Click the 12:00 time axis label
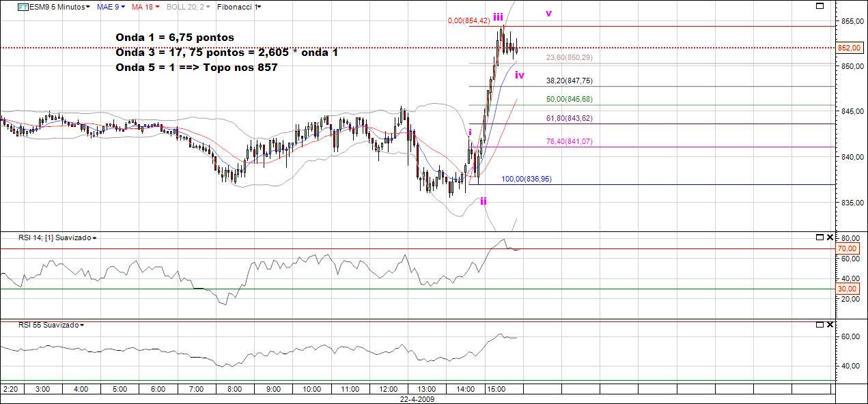 [x=389, y=389]
